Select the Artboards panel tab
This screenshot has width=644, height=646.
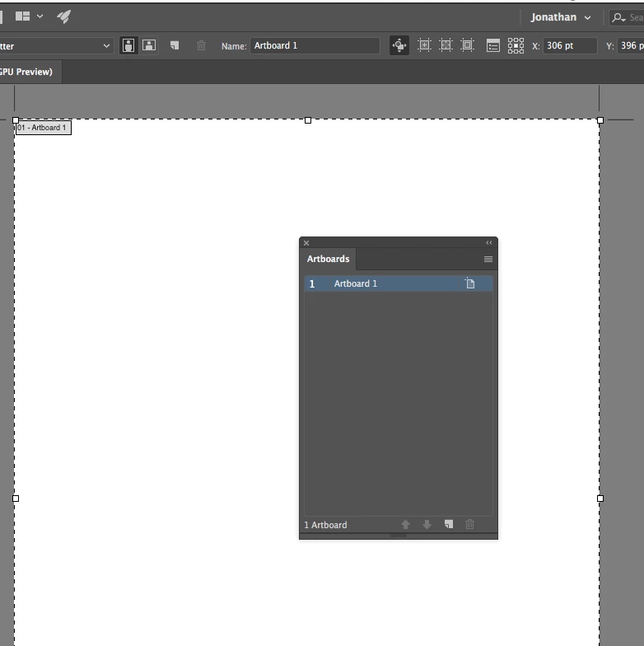pos(328,259)
